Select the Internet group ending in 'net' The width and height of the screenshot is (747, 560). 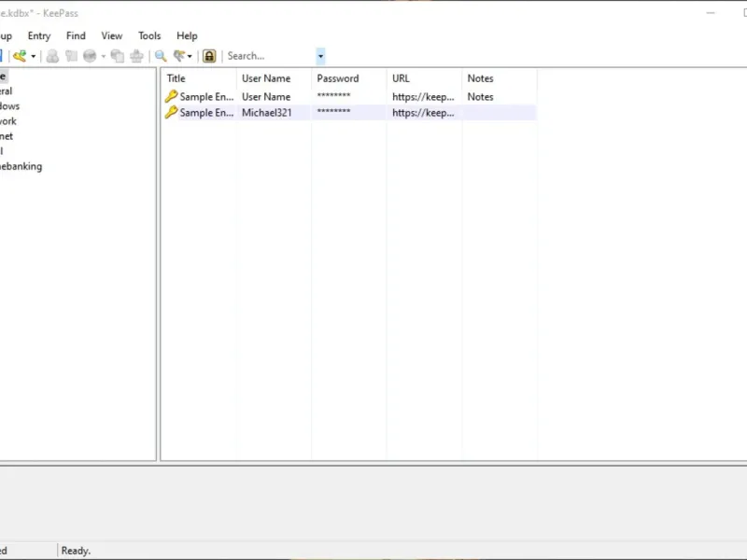coord(7,136)
